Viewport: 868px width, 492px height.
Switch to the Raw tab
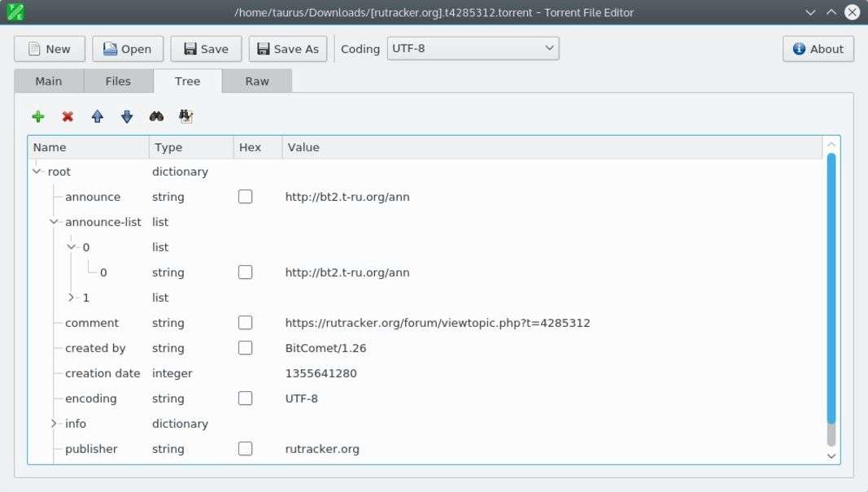[257, 81]
